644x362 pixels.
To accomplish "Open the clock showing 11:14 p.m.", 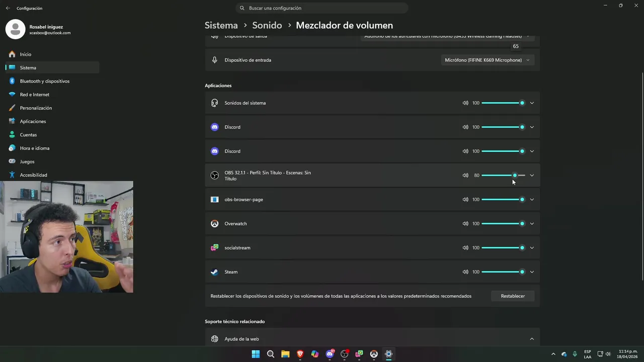I will (627, 354).
